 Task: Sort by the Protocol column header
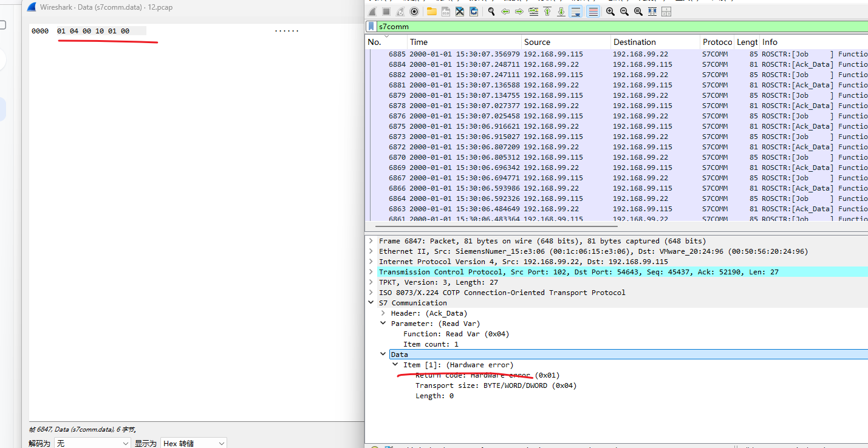click(x=717, y=42)
